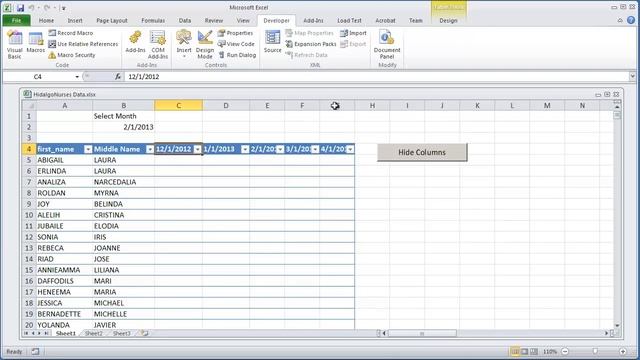Open the Name Box dropdown
This screenshot has height=360, width=640.
pos(77,76)
